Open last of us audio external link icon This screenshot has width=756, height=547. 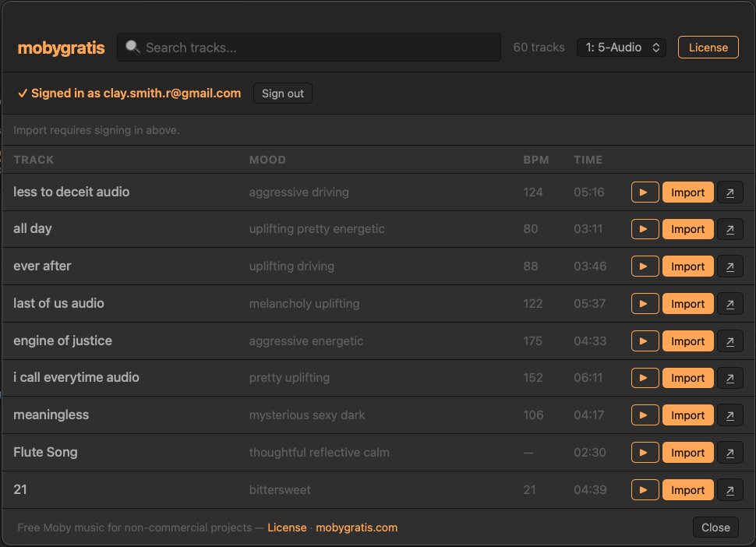point(730,304)
